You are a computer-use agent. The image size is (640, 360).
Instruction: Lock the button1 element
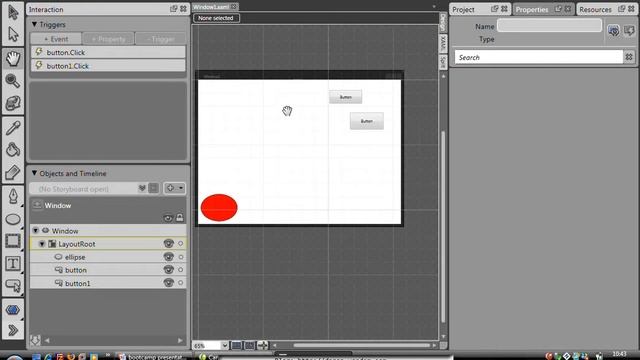pyautogui.click(x=181, y=283)
